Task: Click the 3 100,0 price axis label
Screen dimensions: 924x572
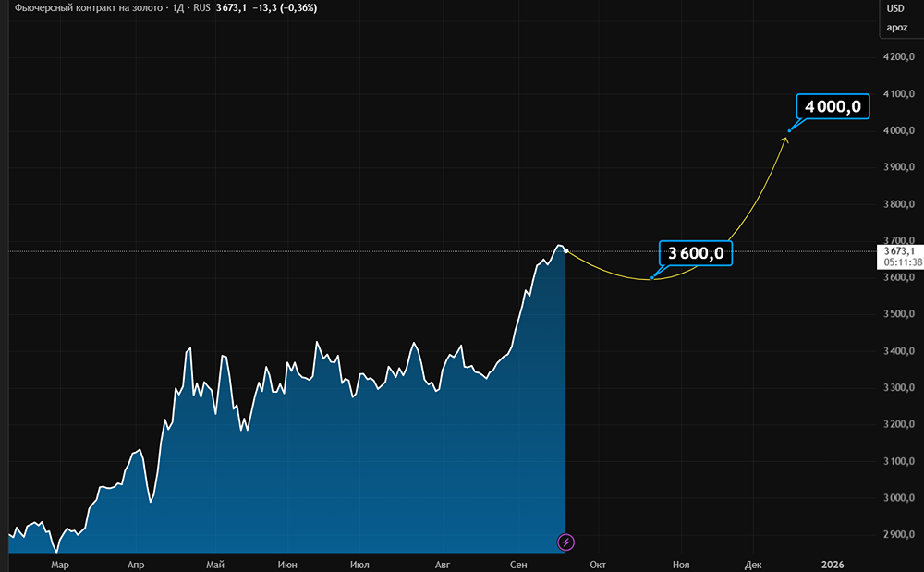Action: point(899,461)
